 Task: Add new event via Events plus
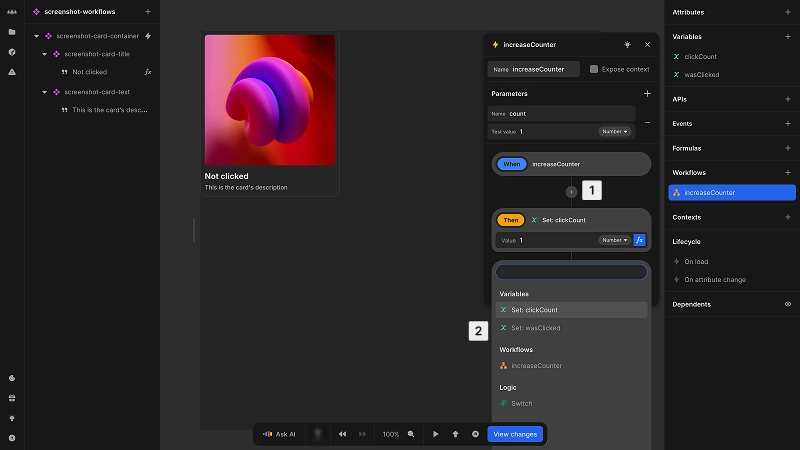(788, 123)
